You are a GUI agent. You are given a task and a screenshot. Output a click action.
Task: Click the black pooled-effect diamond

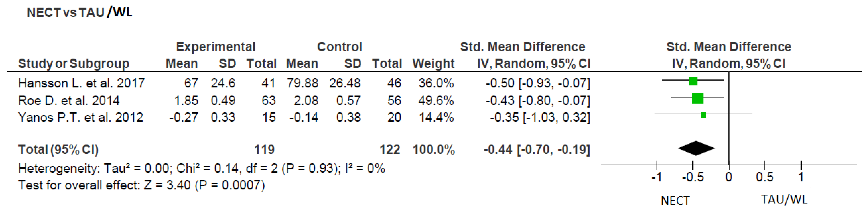[696, 148]
